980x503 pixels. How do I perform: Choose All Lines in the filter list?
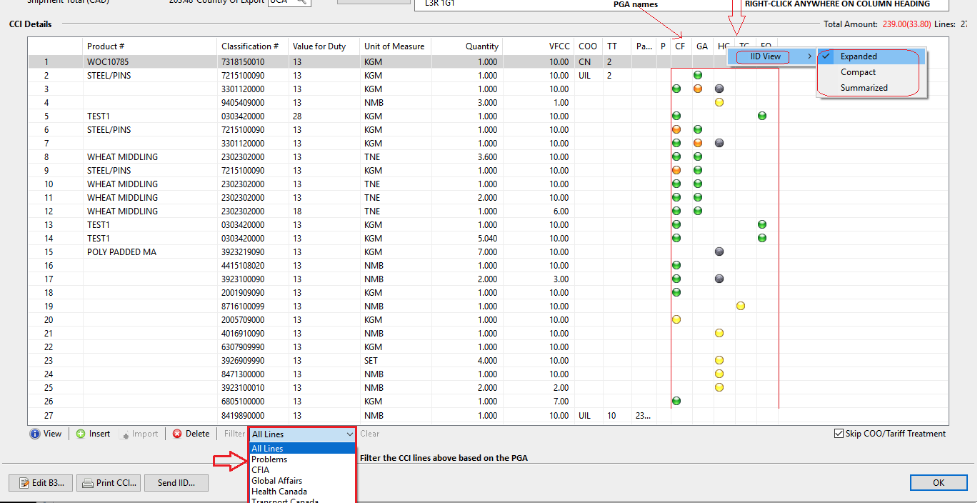tap(302, 449)
